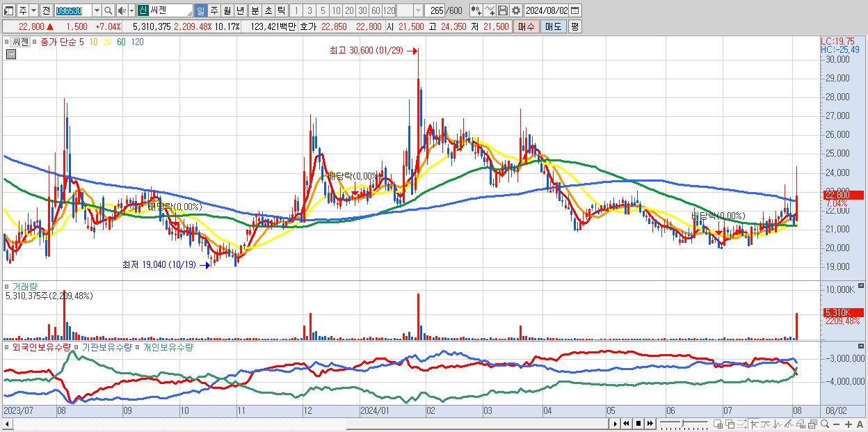Select the 틱 (tick) period tab
The image size is (868, 432).
click(x=281, y=10)
